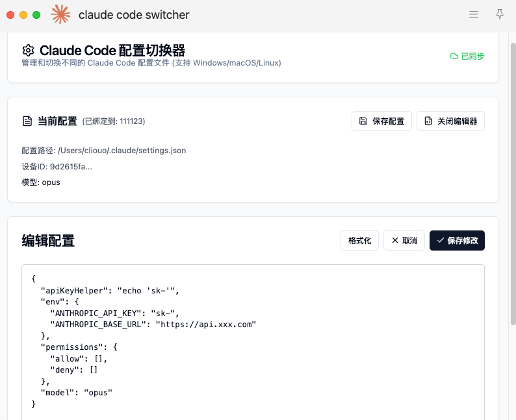516x420 pixels.
Task: Click the 设备ID: 9d2615fa... text
Action: click(57, 167)
